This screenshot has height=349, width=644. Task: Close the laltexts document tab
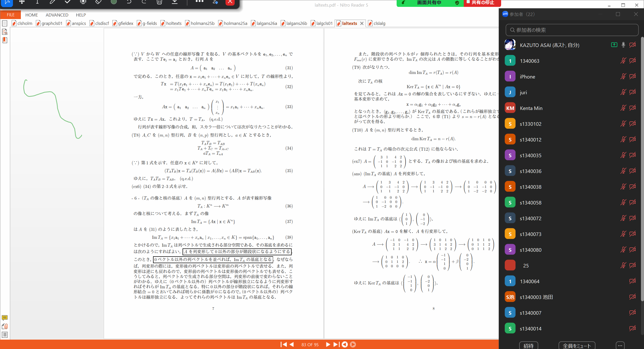(x=362, y=23)
